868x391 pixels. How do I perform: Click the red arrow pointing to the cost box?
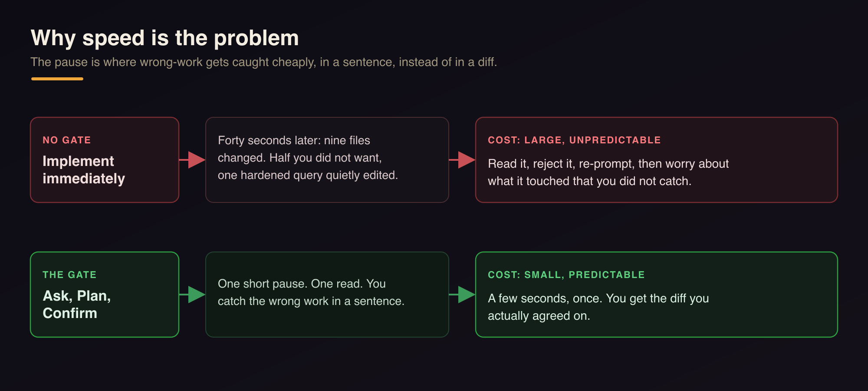click(x=462, y=160)
